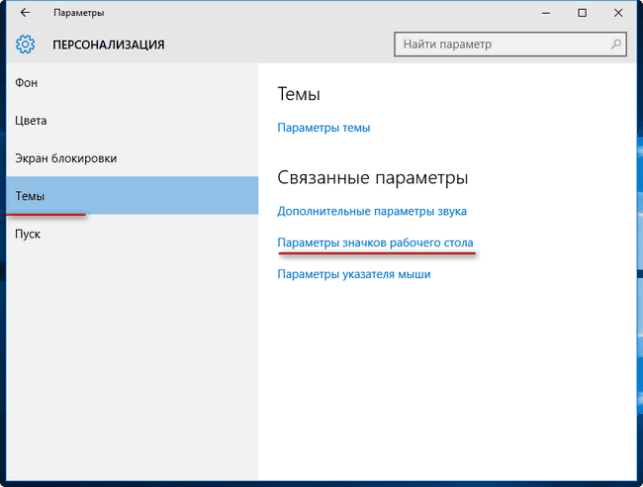Click the 'Связанные параметры' heading

tap(372, 178)
